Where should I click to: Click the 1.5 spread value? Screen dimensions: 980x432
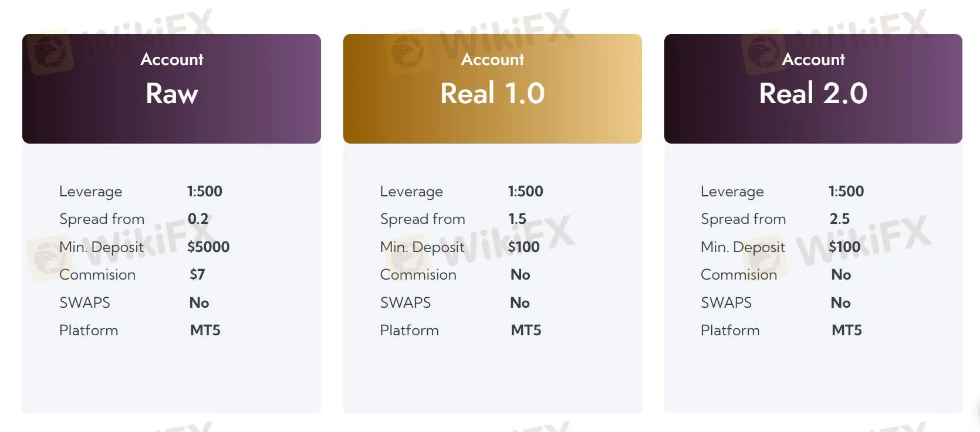(517, 219)
